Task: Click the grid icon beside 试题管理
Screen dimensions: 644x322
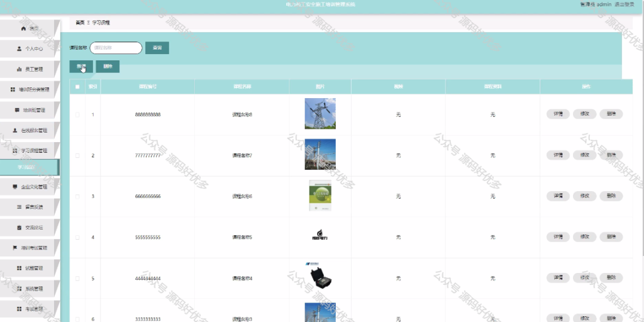Action: [19, 268]
